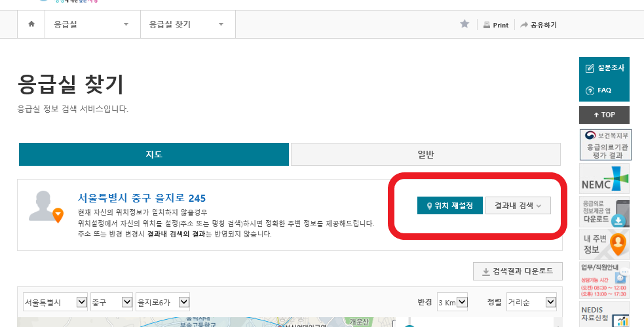This screenshot has width=644, height=327.
Task: Open 응급의료 정보제공 앱 다운로드 banner
Action: click(x=604, y=212)
